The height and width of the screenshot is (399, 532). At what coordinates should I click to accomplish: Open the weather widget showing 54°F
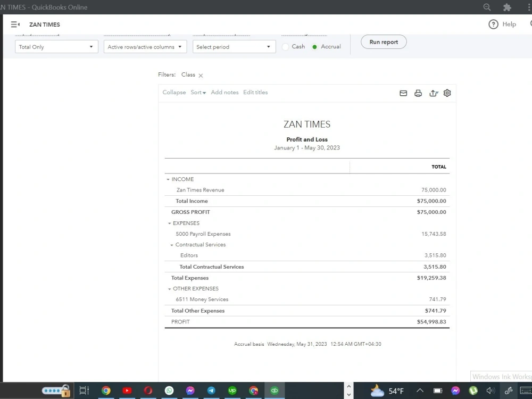[387, 391]
